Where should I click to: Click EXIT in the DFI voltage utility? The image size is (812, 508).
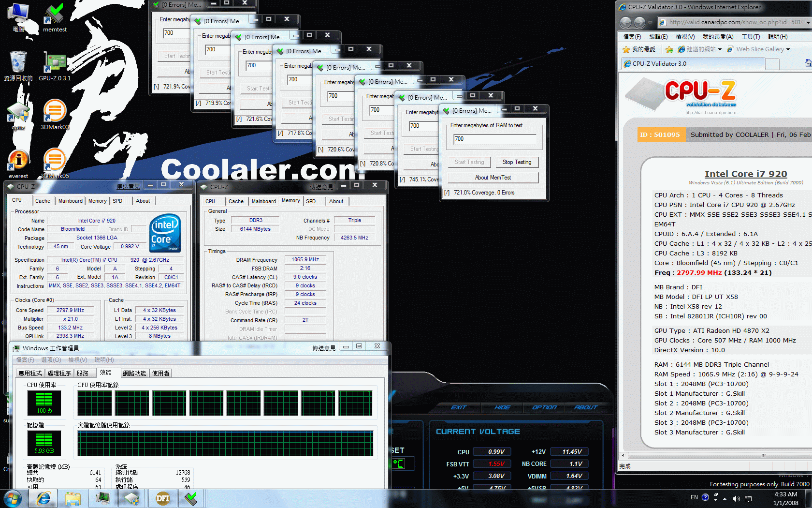click(x=459, y=407)
